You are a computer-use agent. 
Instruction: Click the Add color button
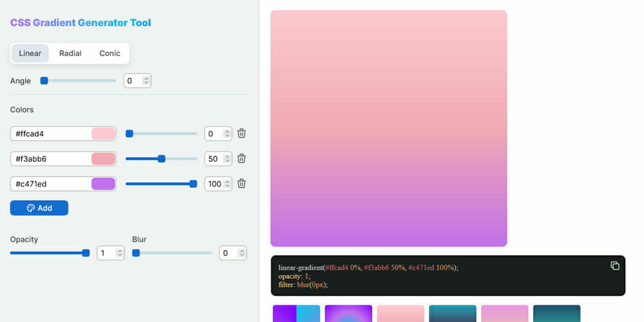point(39,208)
